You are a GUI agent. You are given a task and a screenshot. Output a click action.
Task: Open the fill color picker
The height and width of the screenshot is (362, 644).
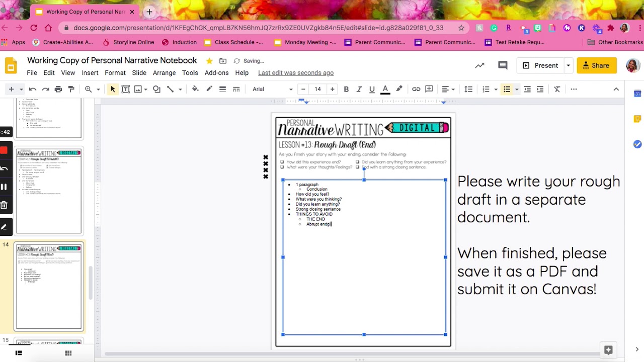[x=195, y=89]
